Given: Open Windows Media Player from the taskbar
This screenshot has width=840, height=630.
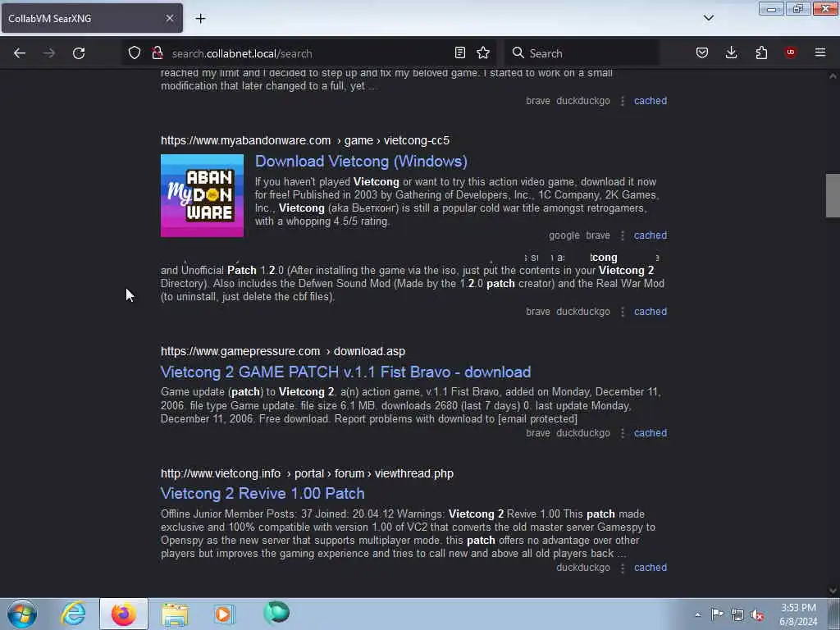Looking at the screenshot, I should click(x=225, y=614).
